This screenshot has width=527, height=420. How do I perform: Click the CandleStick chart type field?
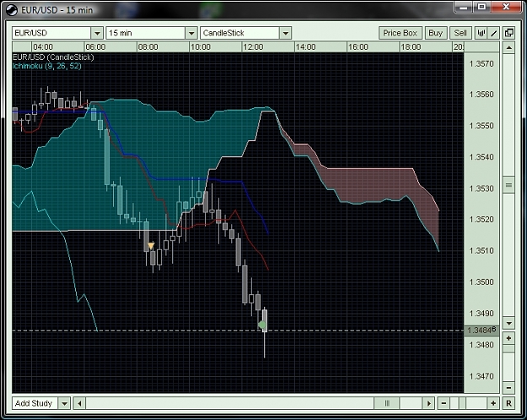coord(239,33)
